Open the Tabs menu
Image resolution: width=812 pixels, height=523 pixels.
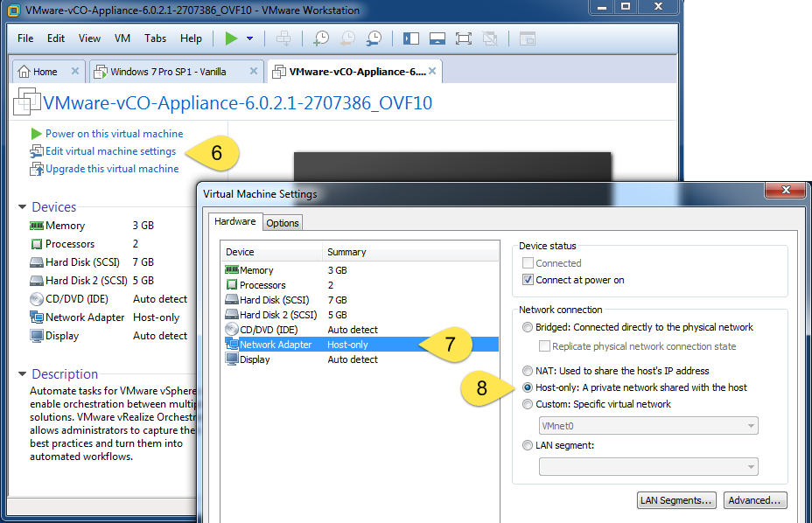pos(156,38)
